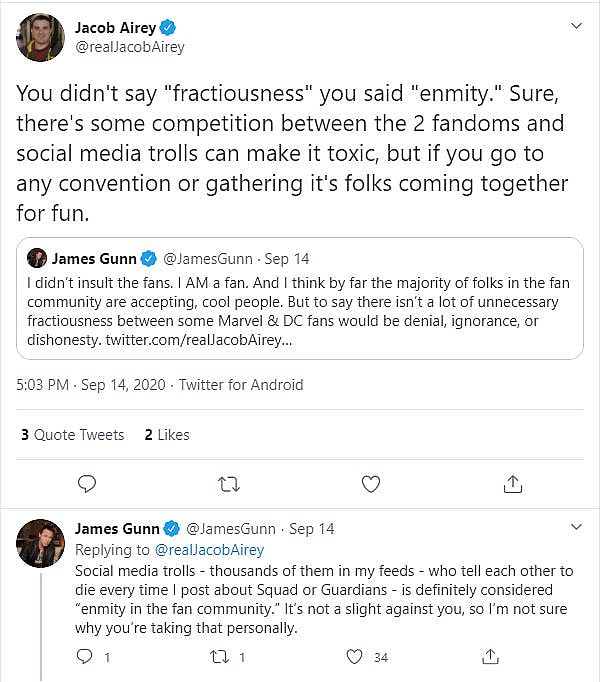Click the @realJacobAirey handle in Replying to
Screen dimensions: 604x682
209,550
